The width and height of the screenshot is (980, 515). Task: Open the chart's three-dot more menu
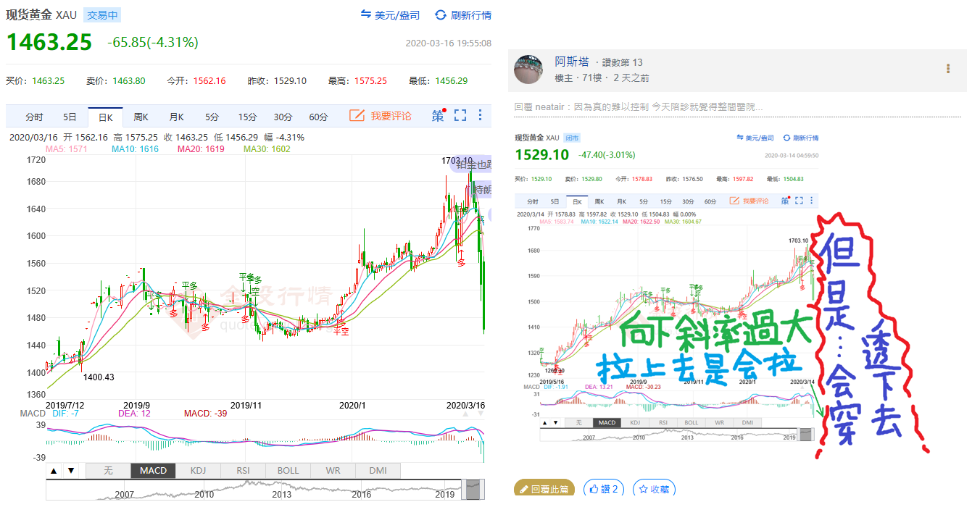[480, 115]
